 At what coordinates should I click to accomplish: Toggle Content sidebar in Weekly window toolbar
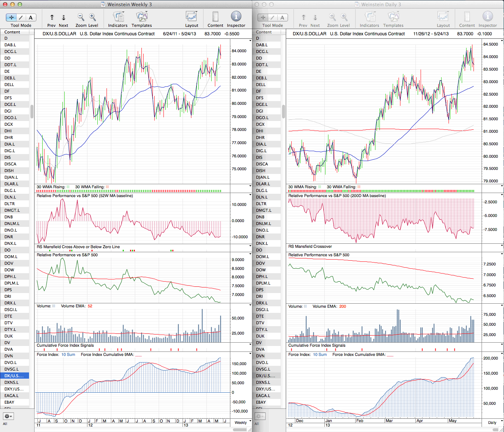pyautogui.click(x=215, y=17)
